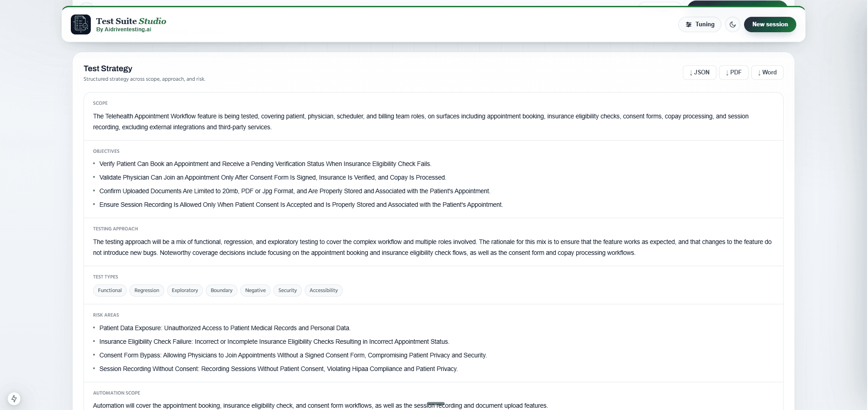Viewport: 868px width, 410px height.
Task: Click the AUTOMATION SCOPE section label
Action: 117,393
